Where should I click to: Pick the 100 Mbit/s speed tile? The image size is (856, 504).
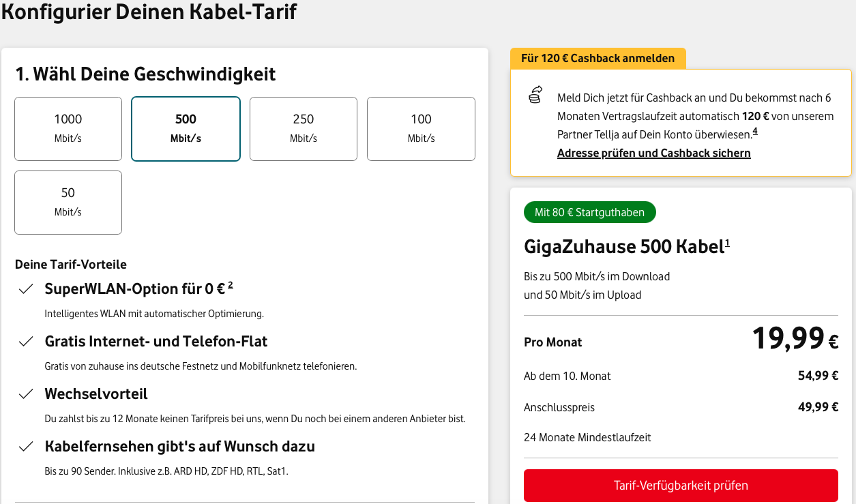click(x=421, y=128)
